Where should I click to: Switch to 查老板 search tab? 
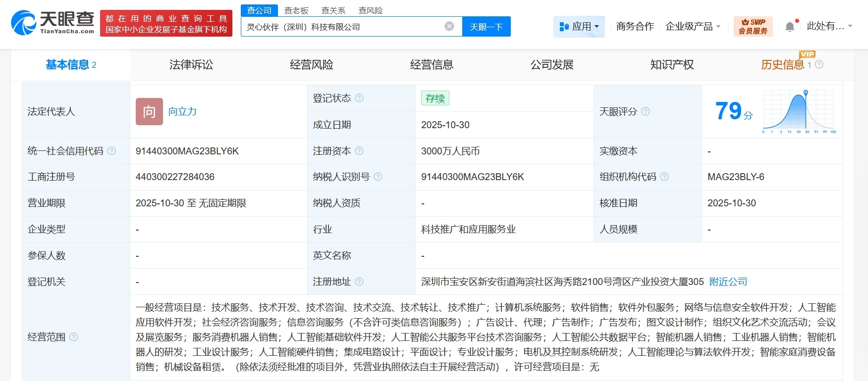pyautogui.click(x=296, y=10)
